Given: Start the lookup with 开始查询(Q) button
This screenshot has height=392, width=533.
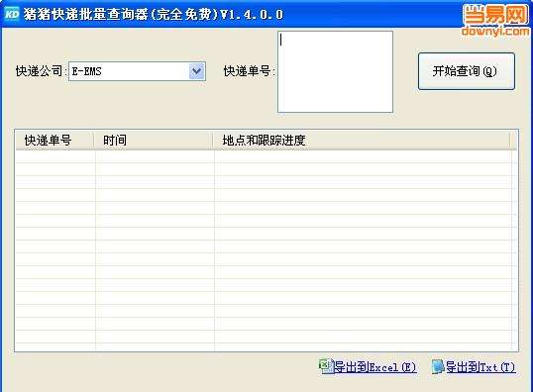Looking at the screenshot, I should [x=467, y=71].
